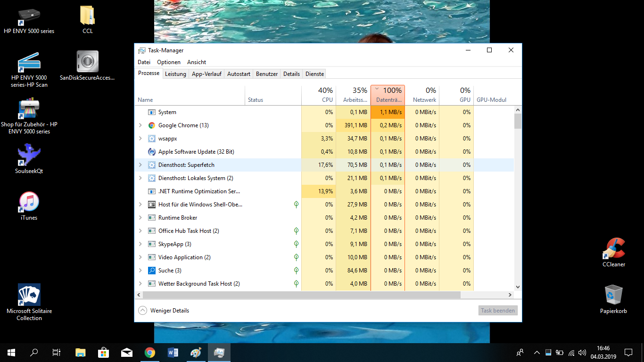Expand Office Hub Task Host (2) group

click(140, 231)
